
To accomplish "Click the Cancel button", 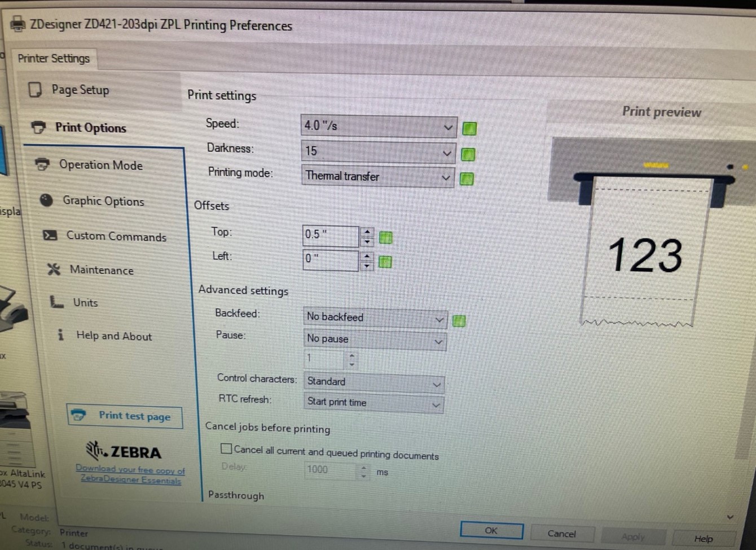I will coord(562,534).
